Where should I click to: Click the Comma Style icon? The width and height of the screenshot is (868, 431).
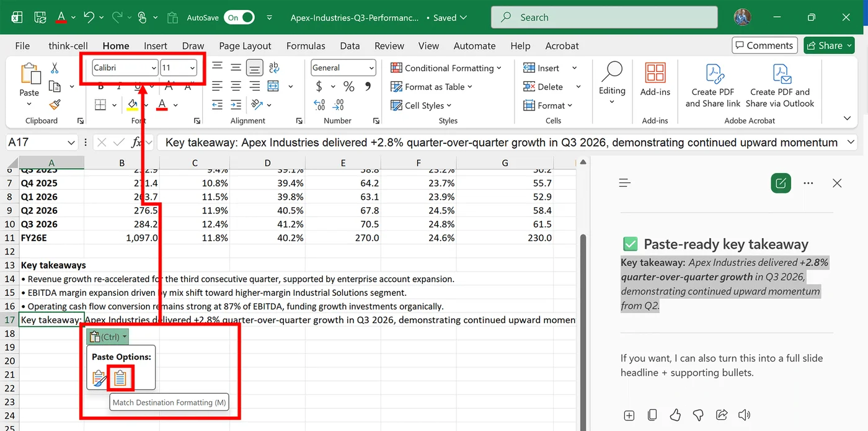click(x=368, y=86)
